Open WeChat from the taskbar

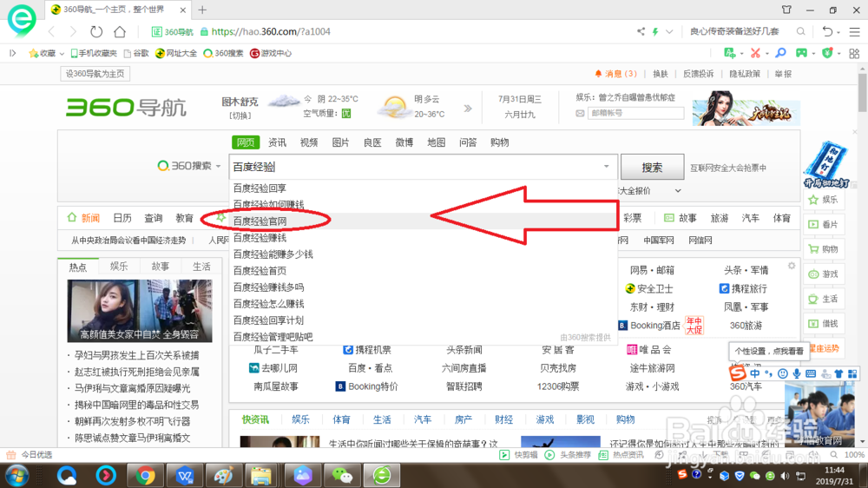342,475
